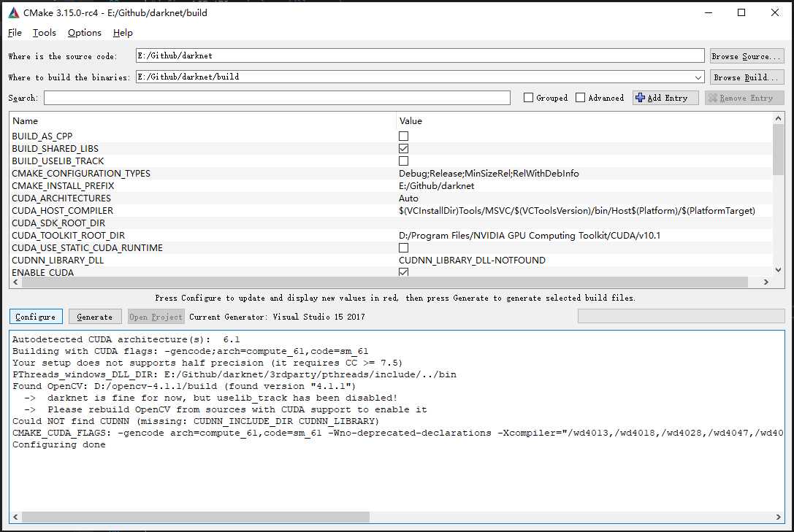
Task: Click scroll-down arrow of variable table
Action: tap(779, 270)
